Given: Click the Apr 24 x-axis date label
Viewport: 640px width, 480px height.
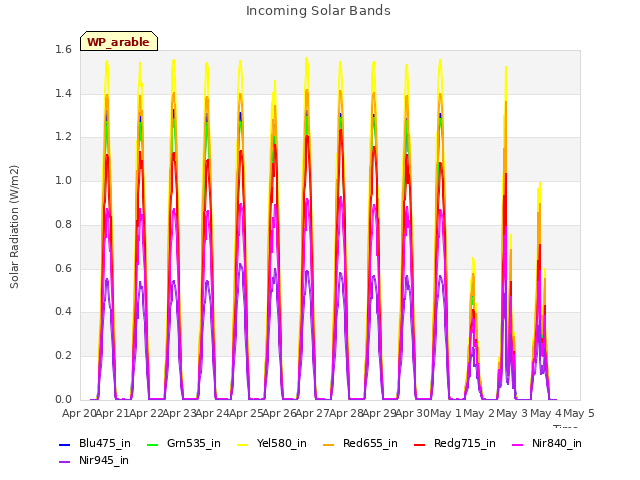Looking at the screenshot, I should [213, 414].
